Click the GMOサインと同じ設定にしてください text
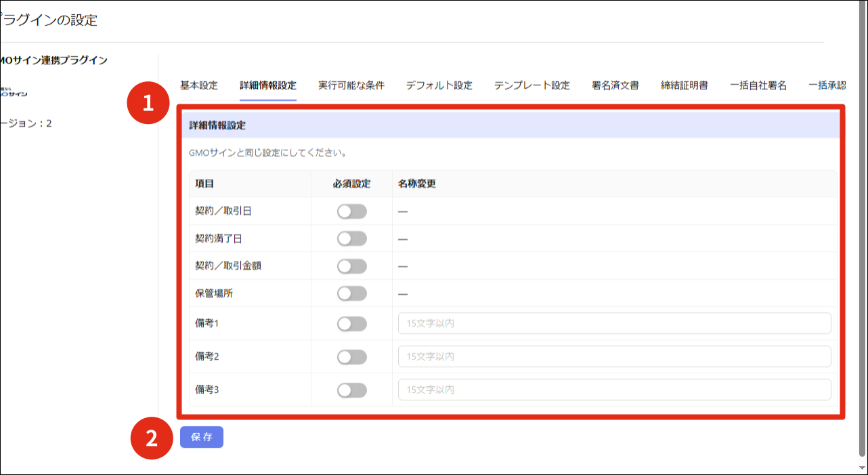868x475 pixels. tap(268, 153)
